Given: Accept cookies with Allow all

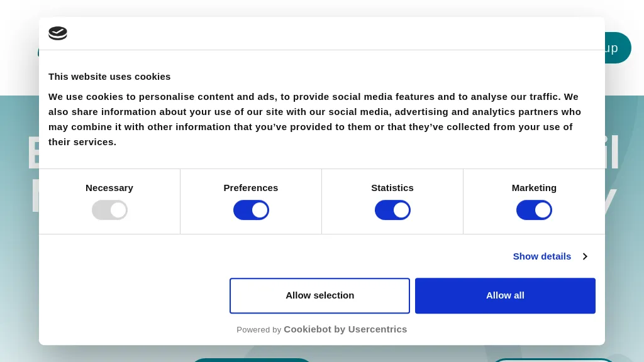Looking at the screenshot, I should pos(505,295).
